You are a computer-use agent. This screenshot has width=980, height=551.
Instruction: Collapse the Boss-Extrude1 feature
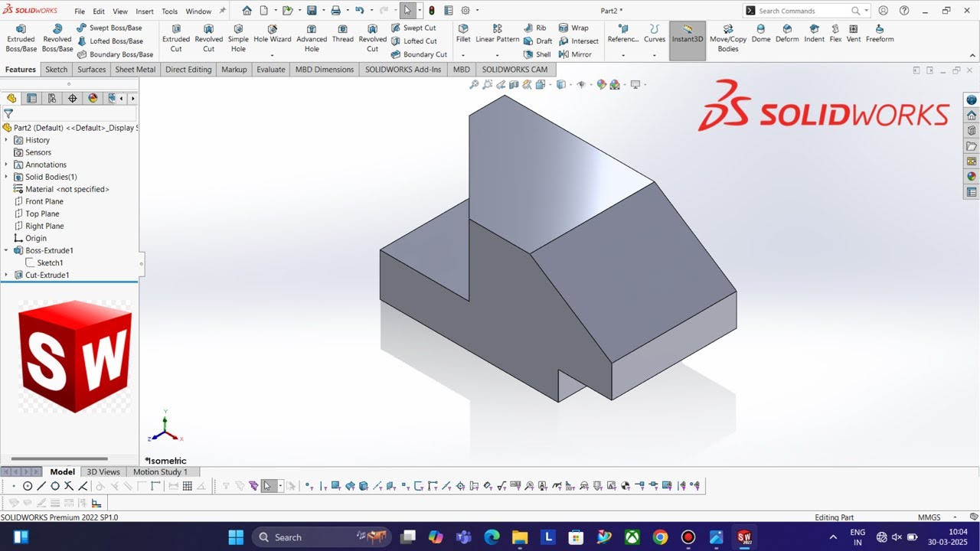6,250
